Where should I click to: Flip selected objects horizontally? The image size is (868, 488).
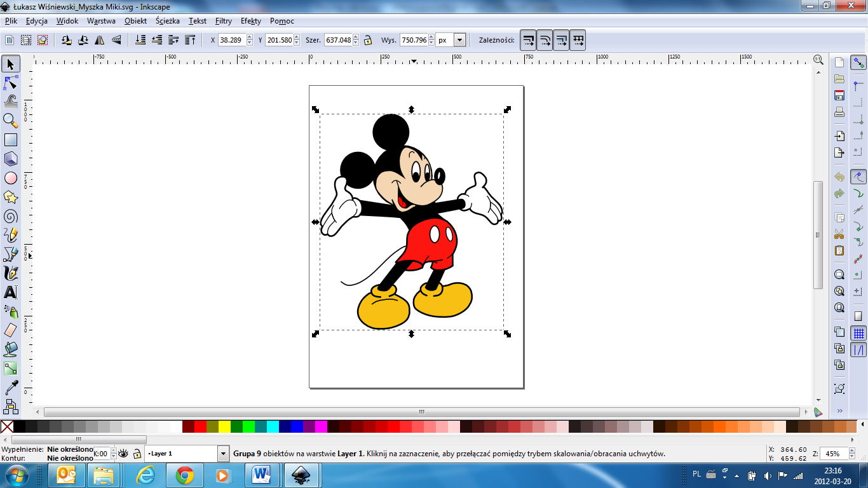[100, 40]
